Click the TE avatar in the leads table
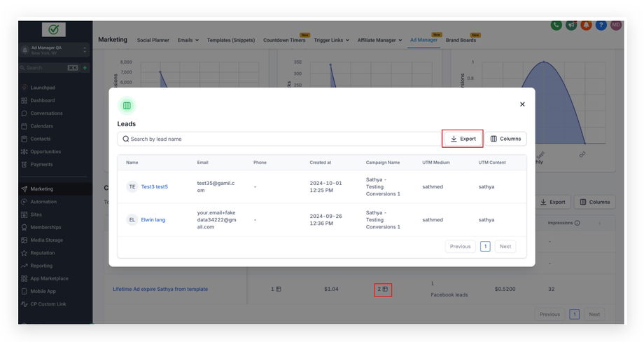Image resolution: width=644 pixels, height=342 pixels. click(132, 186)
